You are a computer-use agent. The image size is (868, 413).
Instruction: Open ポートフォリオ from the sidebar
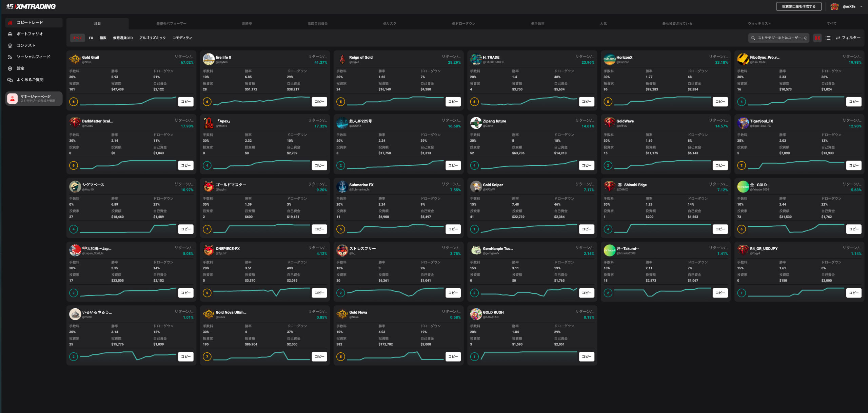(29, 34)
